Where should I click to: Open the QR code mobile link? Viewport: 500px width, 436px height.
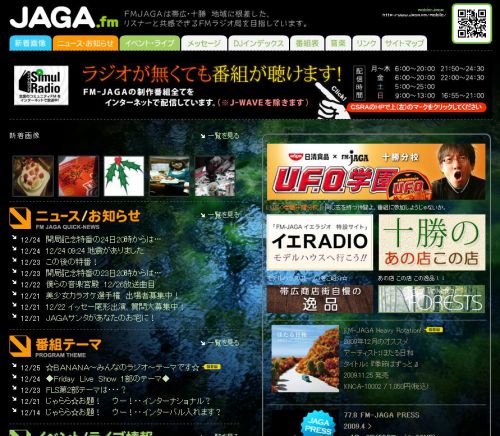(472, 23)
